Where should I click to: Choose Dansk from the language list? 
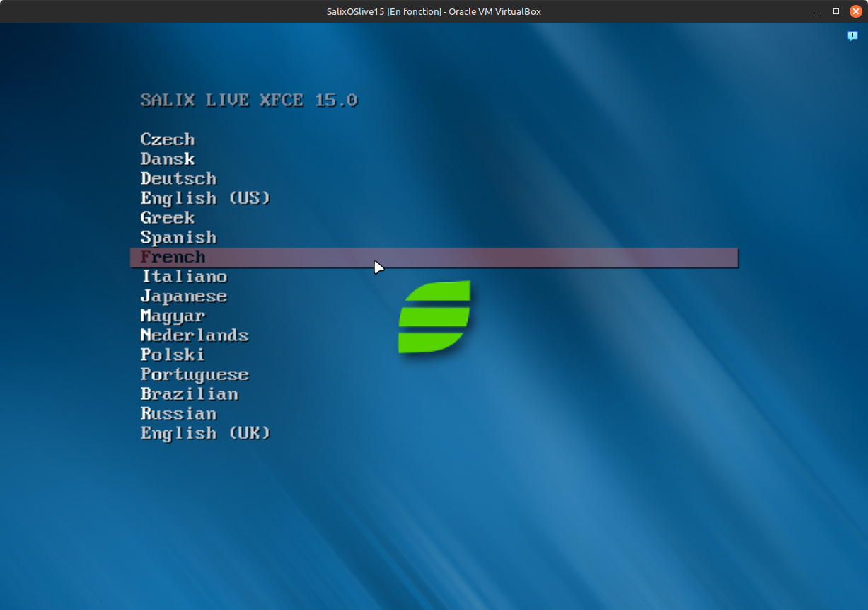pos(168,159)
